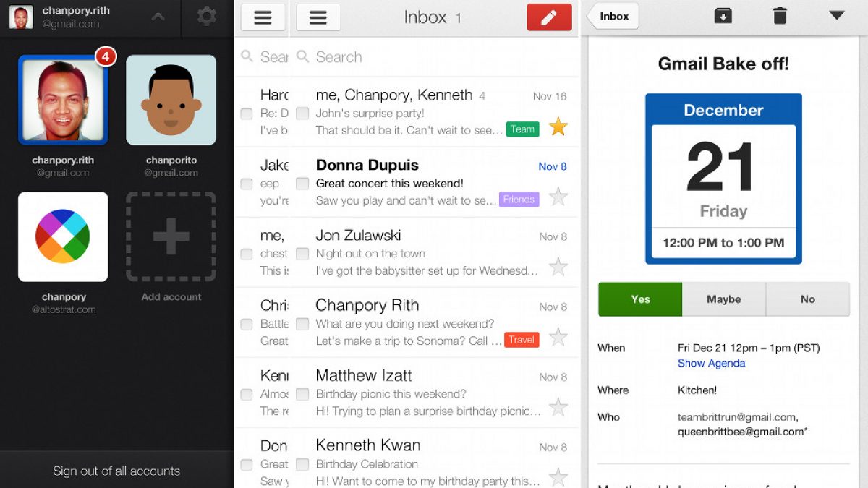
Task: RSVP No to Gmail Bake off
Action: click(808, 299)
